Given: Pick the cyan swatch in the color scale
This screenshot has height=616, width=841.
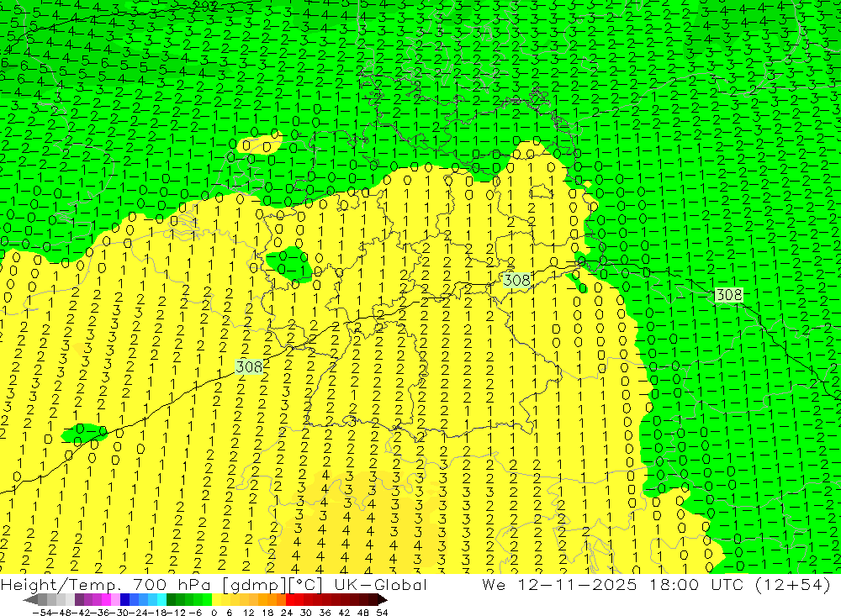Looking at the screenshot, I should click(161, 600).
